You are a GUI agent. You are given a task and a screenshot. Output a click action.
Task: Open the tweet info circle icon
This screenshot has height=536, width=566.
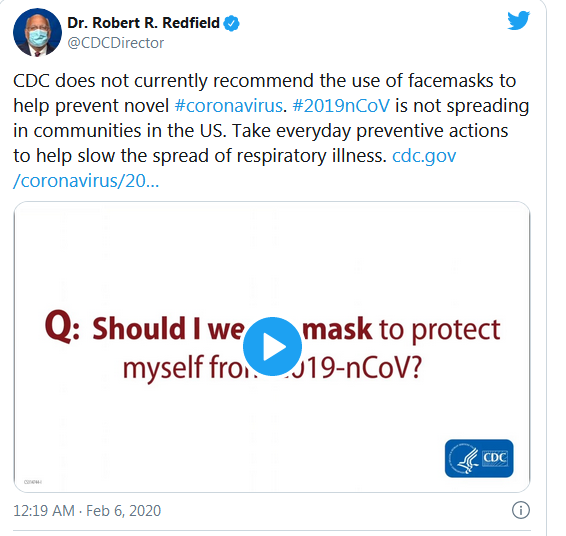(x=521, y=510)
